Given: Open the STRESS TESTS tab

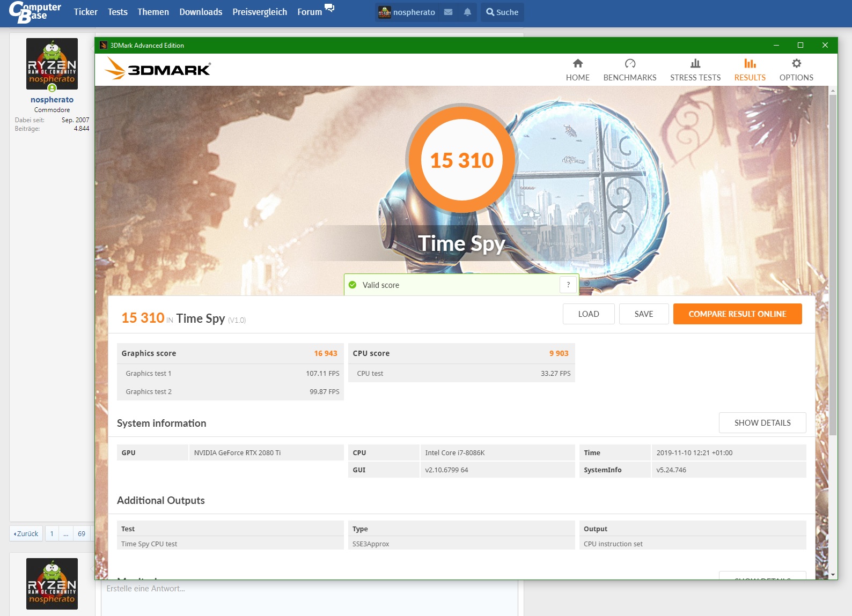Looking at the screenshot, I should click(695, 70).
